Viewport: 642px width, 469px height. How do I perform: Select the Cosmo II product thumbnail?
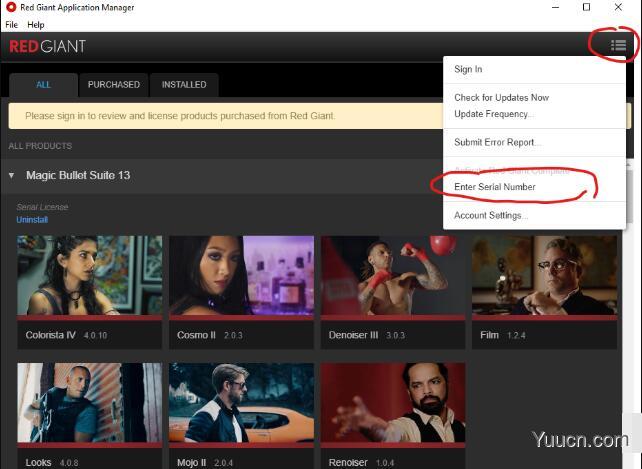coord(241,278)
